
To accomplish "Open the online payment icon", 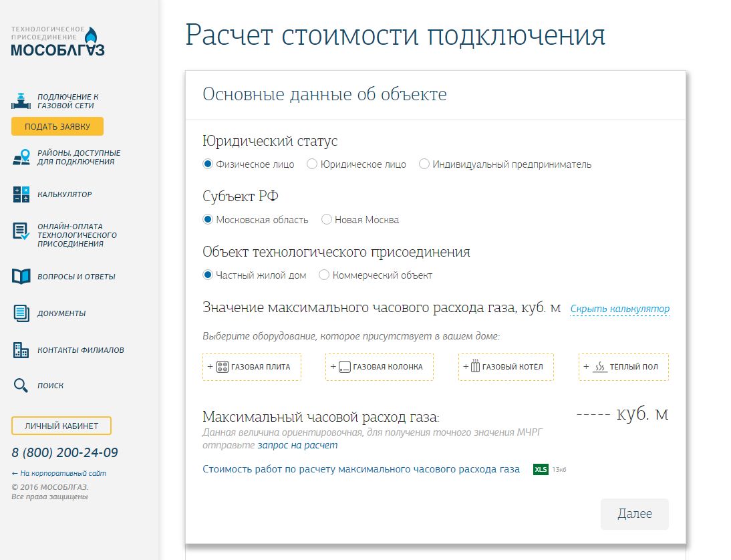I will pos(21,232).
